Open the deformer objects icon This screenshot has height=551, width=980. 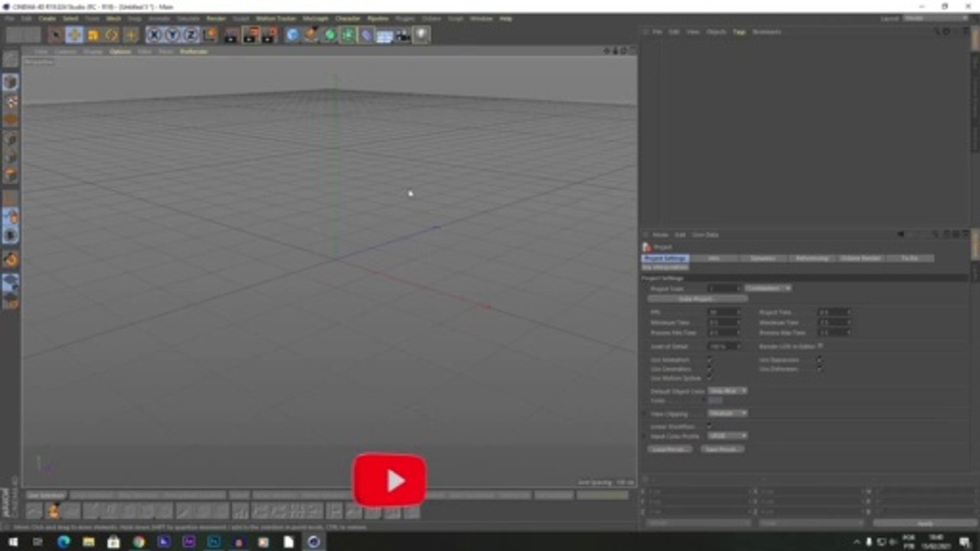[366, 34]
